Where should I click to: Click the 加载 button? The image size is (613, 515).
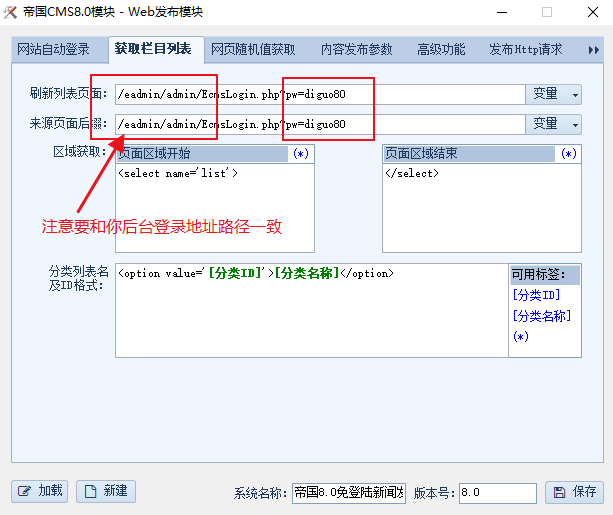click(40, 491)
